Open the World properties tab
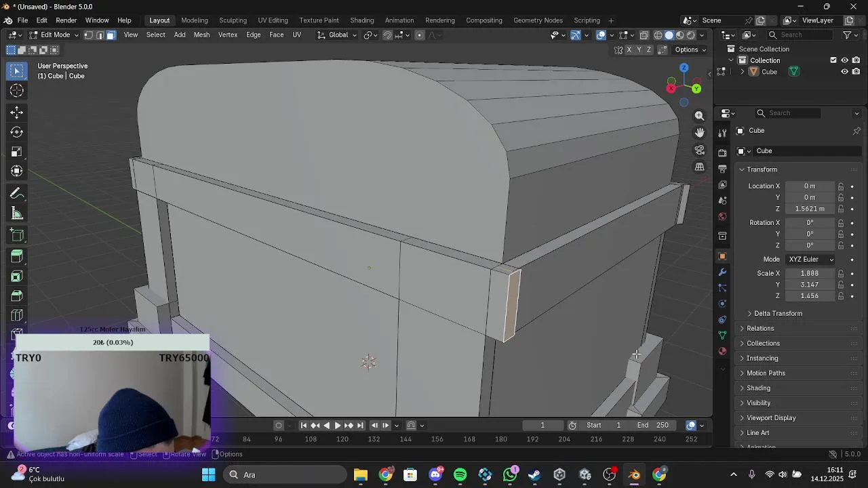The height and width of the screenshot is (488, 868). tap(723, 217)
